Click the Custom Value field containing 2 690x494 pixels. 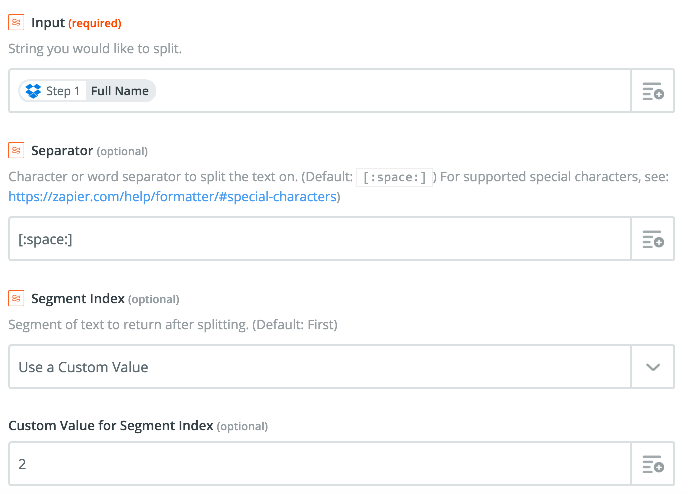(x=320, y=464)
